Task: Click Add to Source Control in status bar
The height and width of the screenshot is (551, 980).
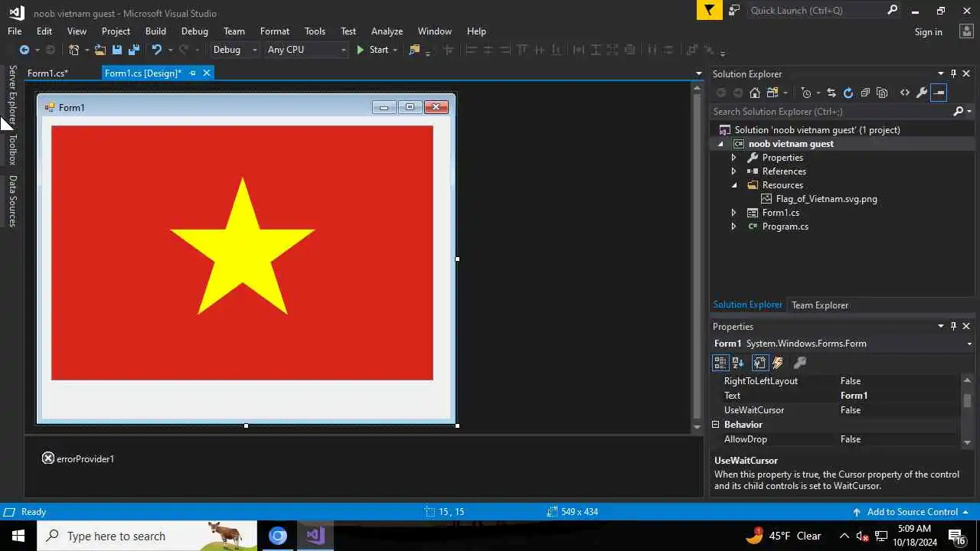Action: click(911, 512)
